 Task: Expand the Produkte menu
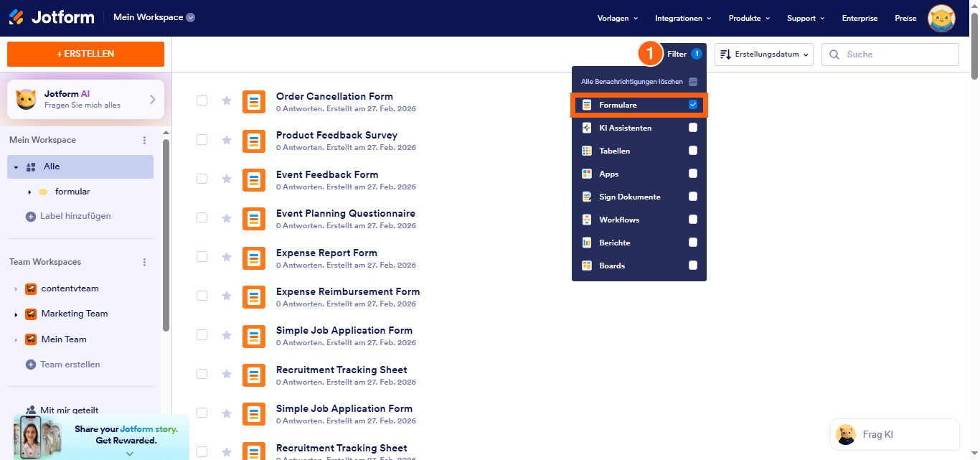(x=749, y=18)
